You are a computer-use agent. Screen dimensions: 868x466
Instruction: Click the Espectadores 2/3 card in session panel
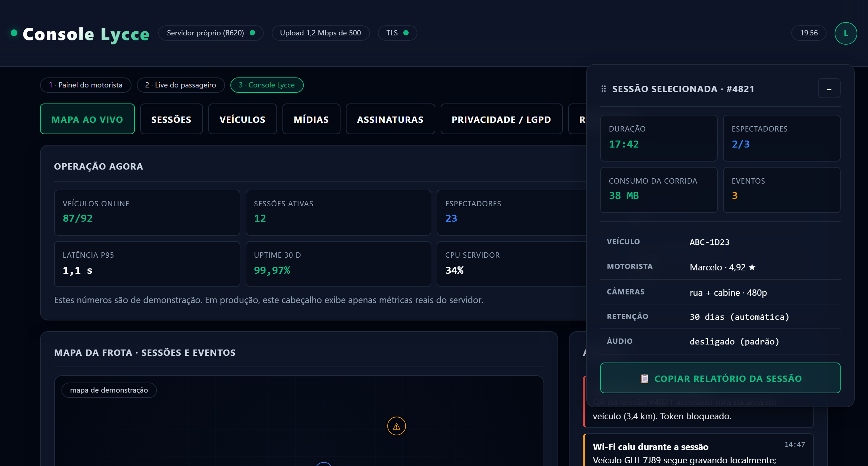point(782,138)
